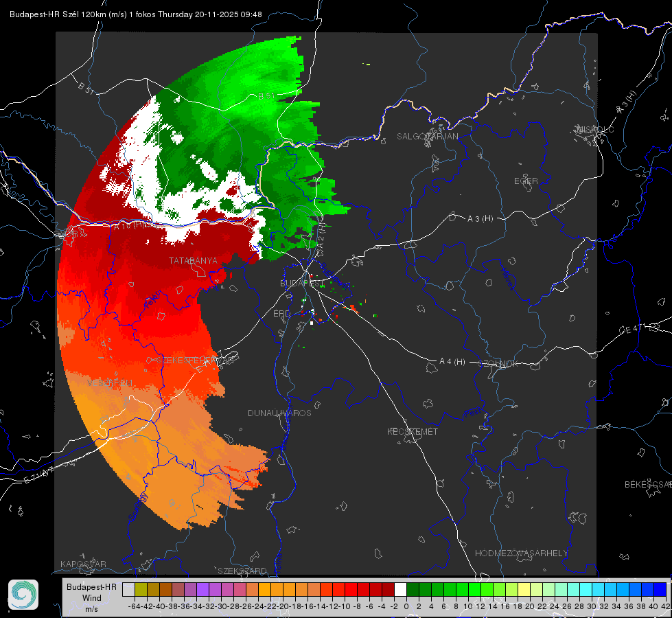Click the white swatch in the wind legend
Viewport: 672px width, 618px height.
coord(400,589)
